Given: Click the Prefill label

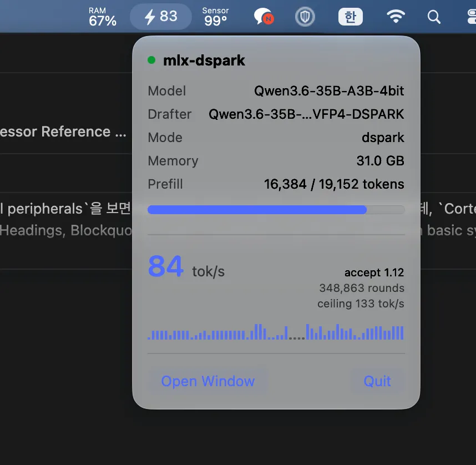Looking at the screenshot, I should (165, 184).
